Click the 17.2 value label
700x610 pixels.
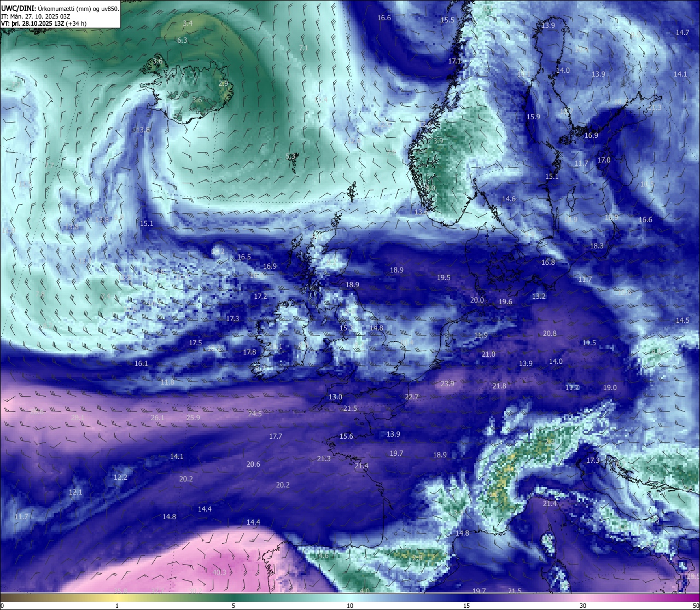pos(260,296)
